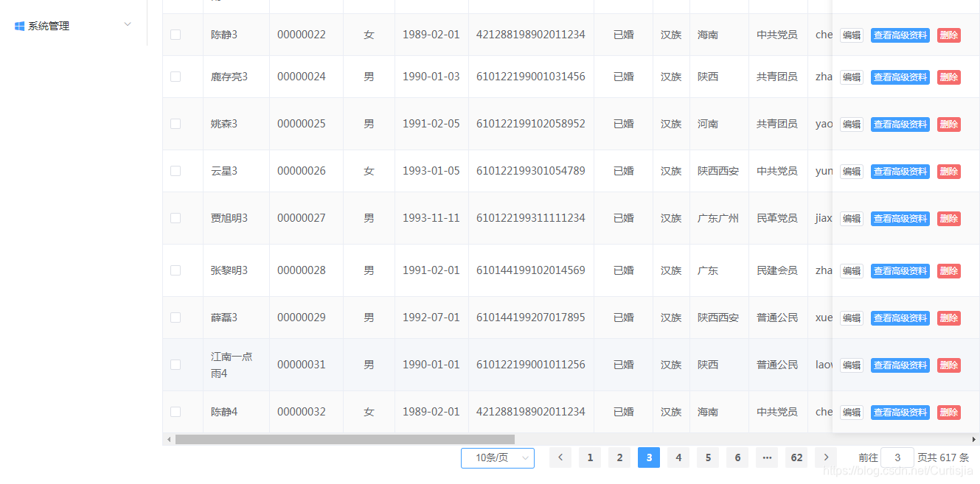The height and width of the screenshot is (484, 980).
Task: Go to page 2
Action: (619, 457)
